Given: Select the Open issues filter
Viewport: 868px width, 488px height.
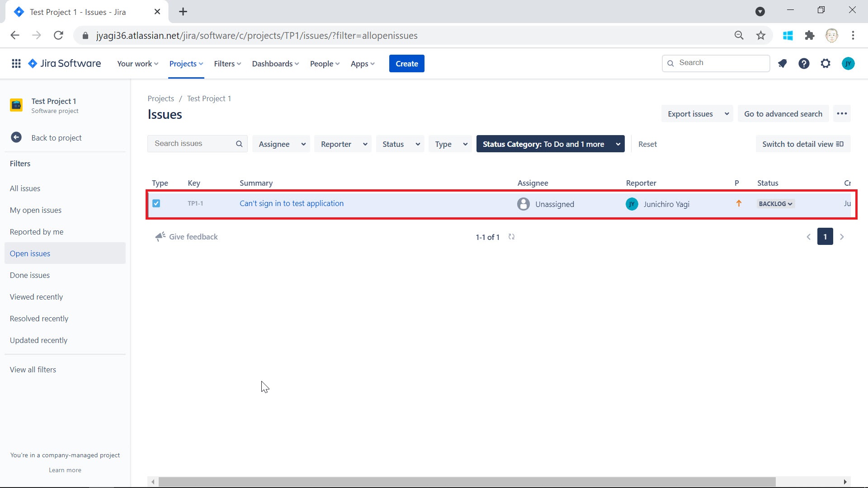Looking at the screenshot, I should 30,253.
